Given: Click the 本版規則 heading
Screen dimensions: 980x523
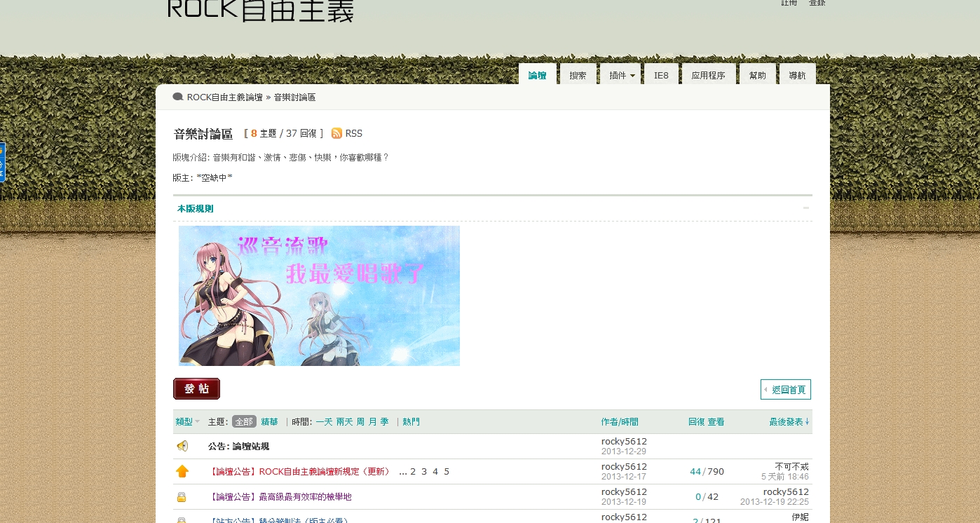Looking at the screenshot, I should [x=195, y=209].
